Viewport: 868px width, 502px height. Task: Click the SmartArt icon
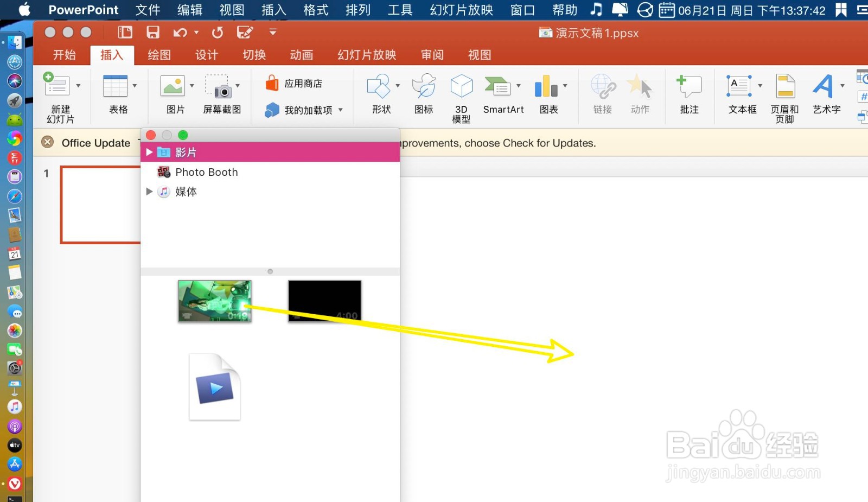pos(498,86)
